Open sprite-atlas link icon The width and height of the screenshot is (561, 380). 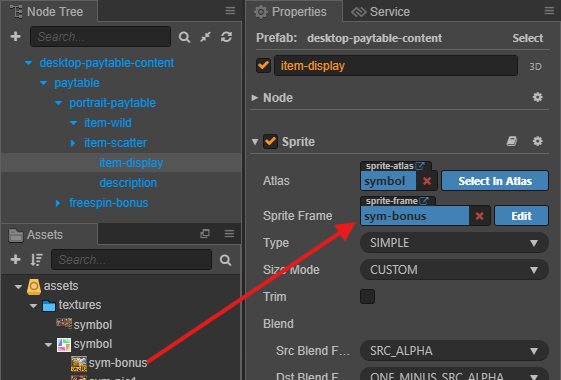pyautogui.click(x=420, y=166)
